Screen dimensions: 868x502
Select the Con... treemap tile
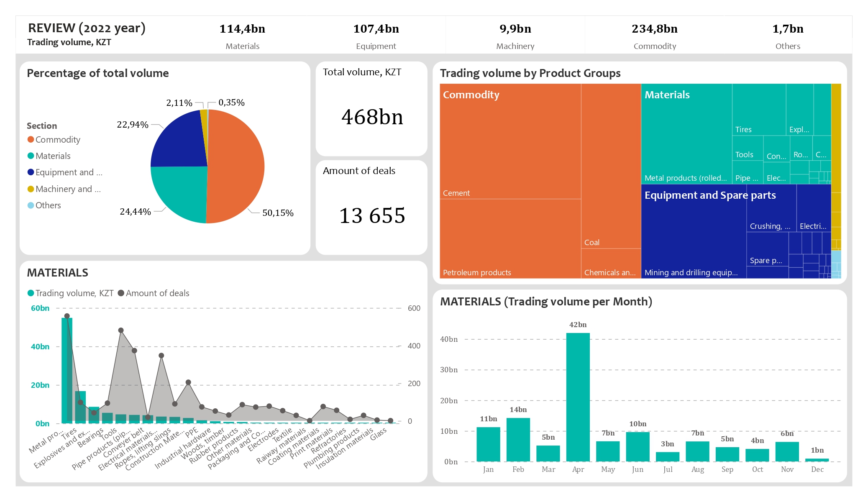tap(777, 149)
